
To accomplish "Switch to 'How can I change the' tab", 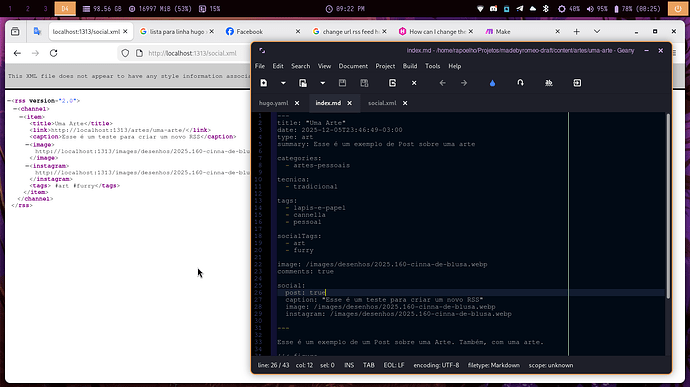I will 436,32.
